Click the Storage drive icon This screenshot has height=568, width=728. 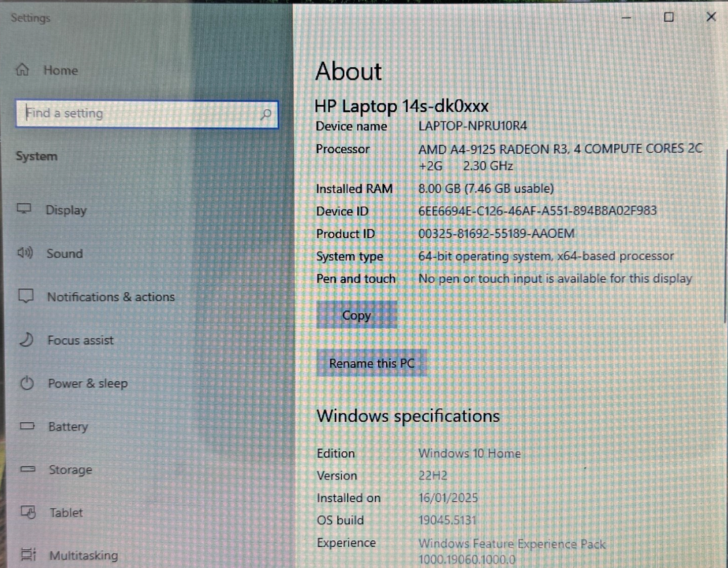28,469
